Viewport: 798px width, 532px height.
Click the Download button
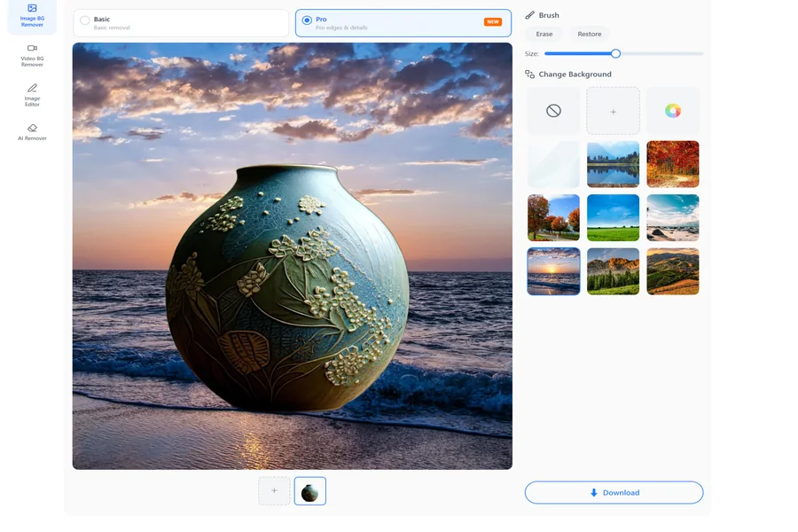[614, 492]
